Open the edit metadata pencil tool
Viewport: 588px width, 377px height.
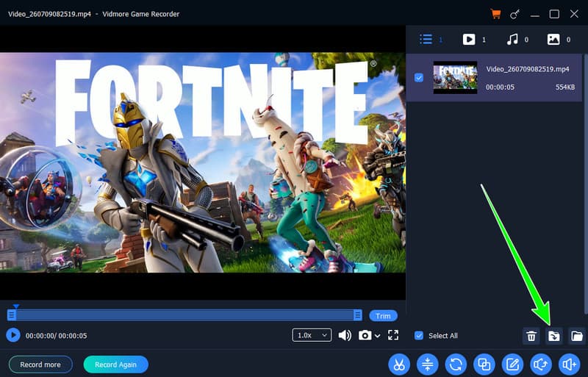point(512,365)
